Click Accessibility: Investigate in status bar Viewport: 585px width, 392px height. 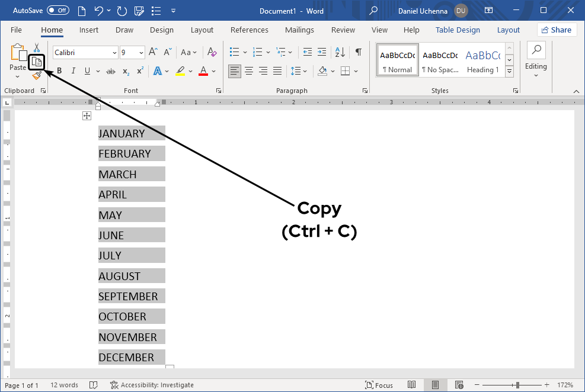pyautogui.click(x=152, y=385)
